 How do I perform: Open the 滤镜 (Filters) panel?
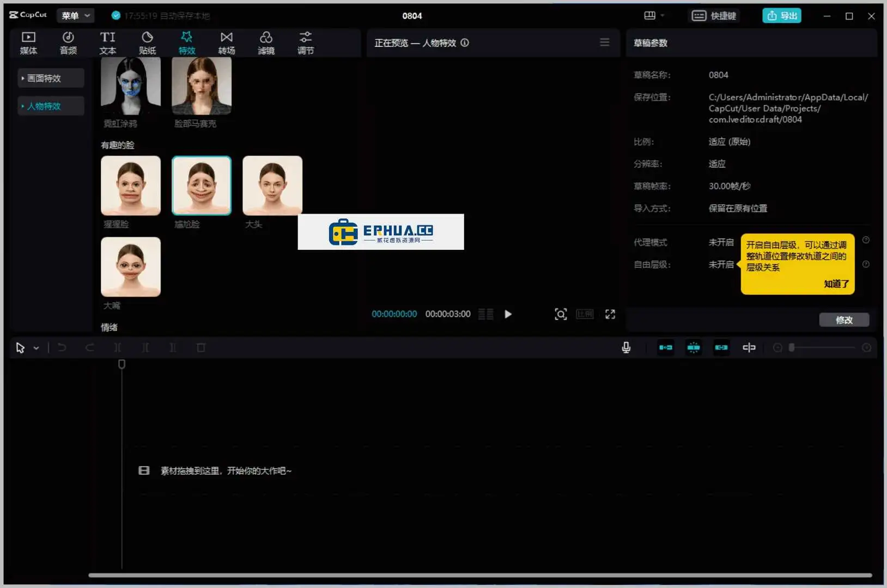[x=266, y=42]
